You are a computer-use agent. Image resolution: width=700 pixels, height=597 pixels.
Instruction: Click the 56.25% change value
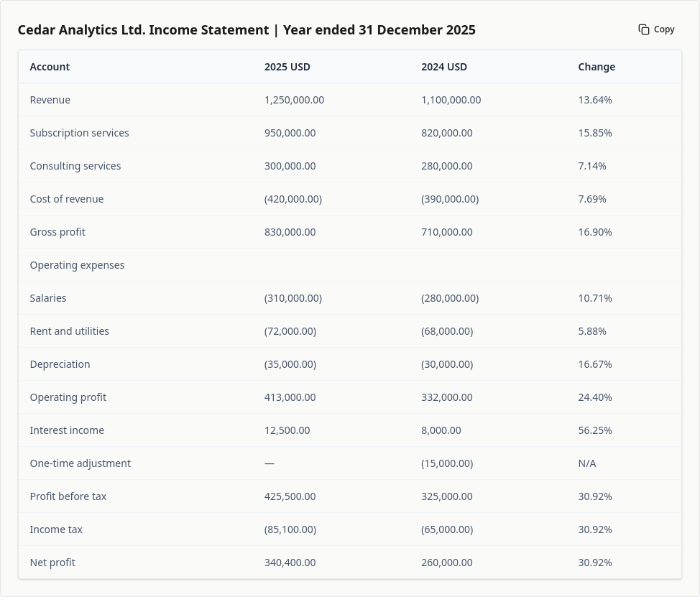[594, 430]
